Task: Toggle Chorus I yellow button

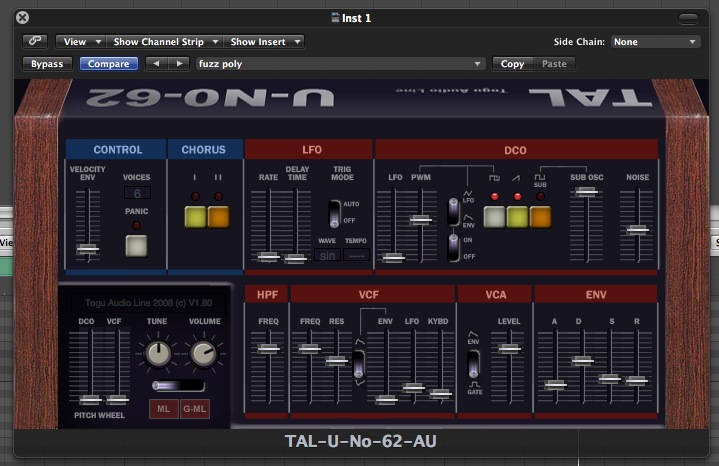Action: (195, 216)
